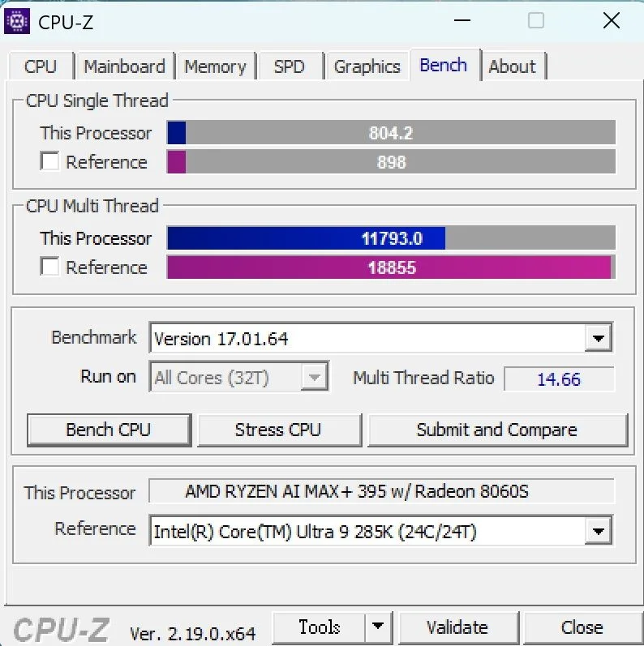644x646 pixels.
Task: Open the About tab
Action: [513, 66]
